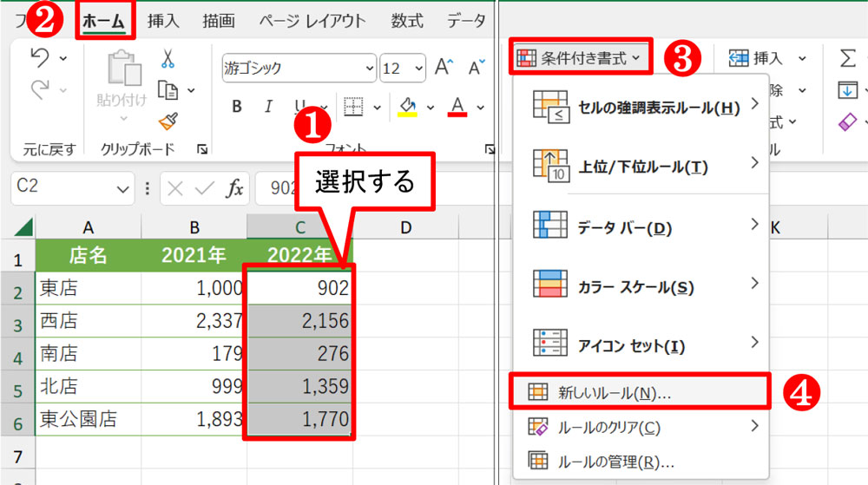Click the Paste (貼り付け) clipboard icon

123,69
